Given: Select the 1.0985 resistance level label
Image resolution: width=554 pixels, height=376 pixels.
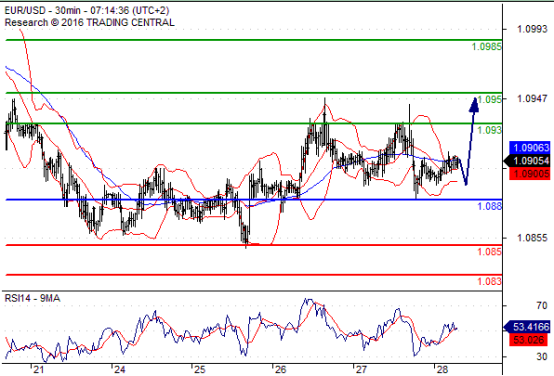Looking at the screenshot, I should [x=487, y=46].
